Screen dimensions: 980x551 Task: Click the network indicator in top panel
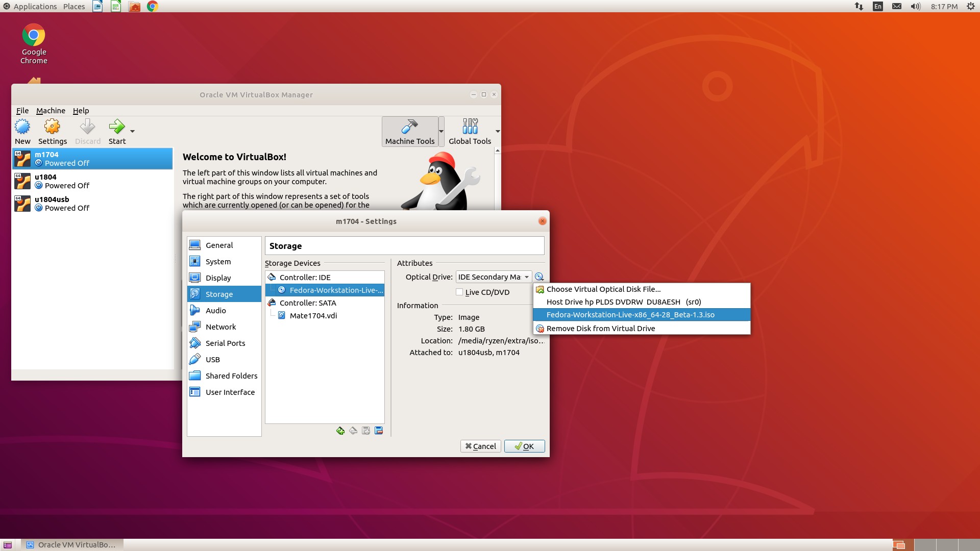[x=859, y=6]
